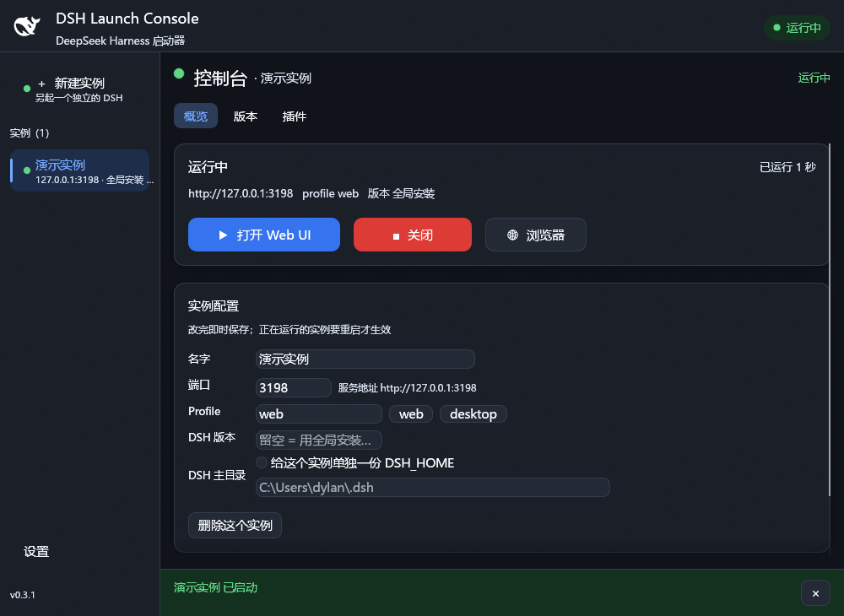Switch to the 版本 tab
The image size is (844, 616).
pyautogui.click(x=246, y=116)
